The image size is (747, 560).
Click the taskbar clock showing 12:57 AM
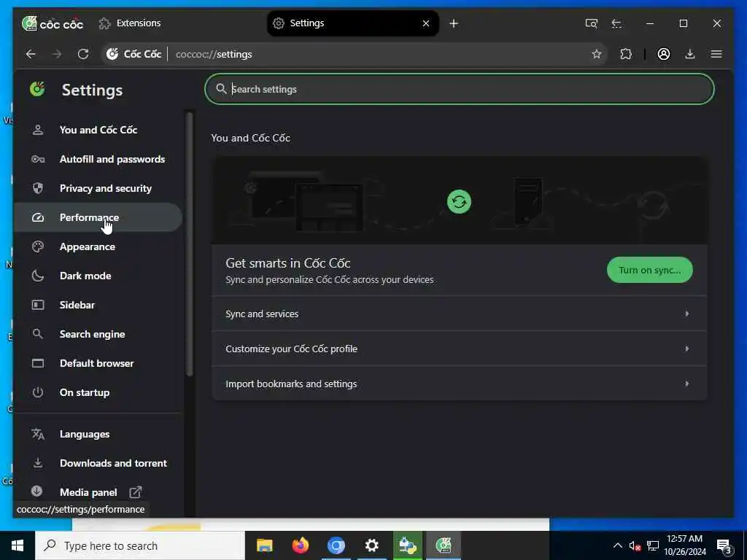(685, 545)
